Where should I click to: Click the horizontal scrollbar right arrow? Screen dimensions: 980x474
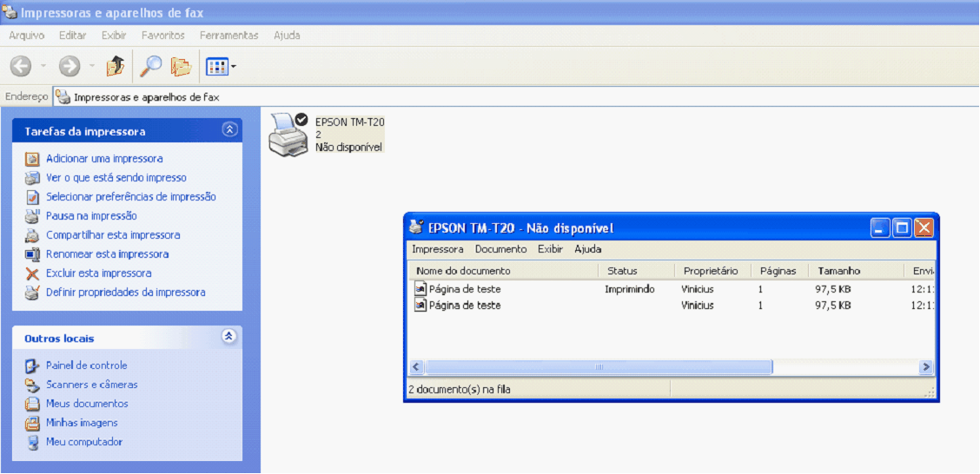926,367
